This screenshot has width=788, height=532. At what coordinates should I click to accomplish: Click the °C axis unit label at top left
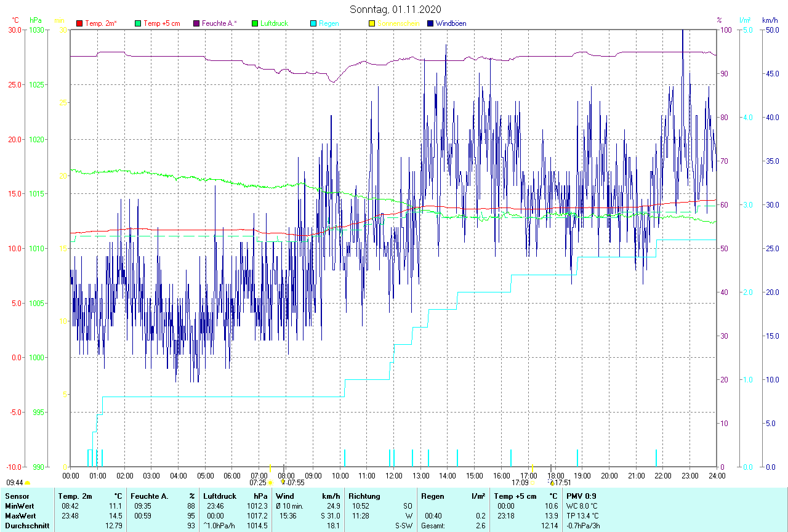coord(15,20)
